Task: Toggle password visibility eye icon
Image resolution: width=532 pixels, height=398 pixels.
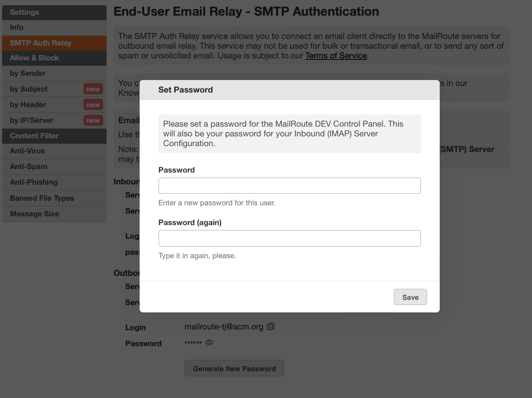Action: (x=209, y=342)
